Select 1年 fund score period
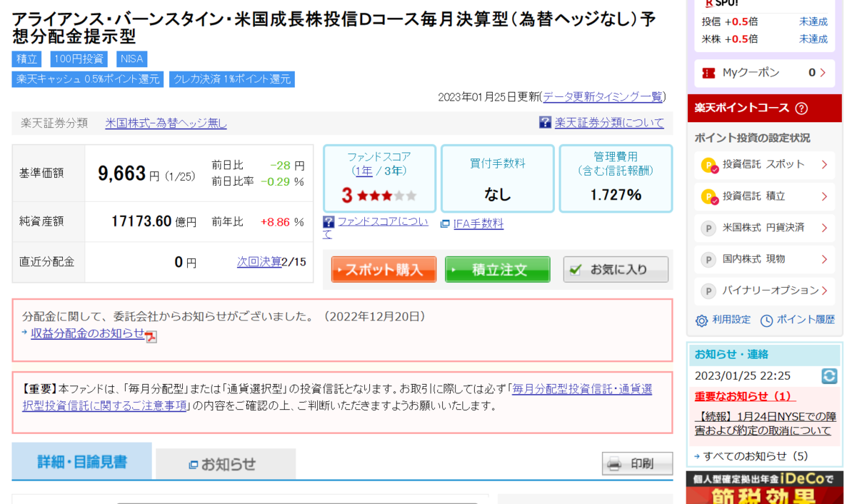The height and width of the screenshot is (504, 857). (364, 171)
